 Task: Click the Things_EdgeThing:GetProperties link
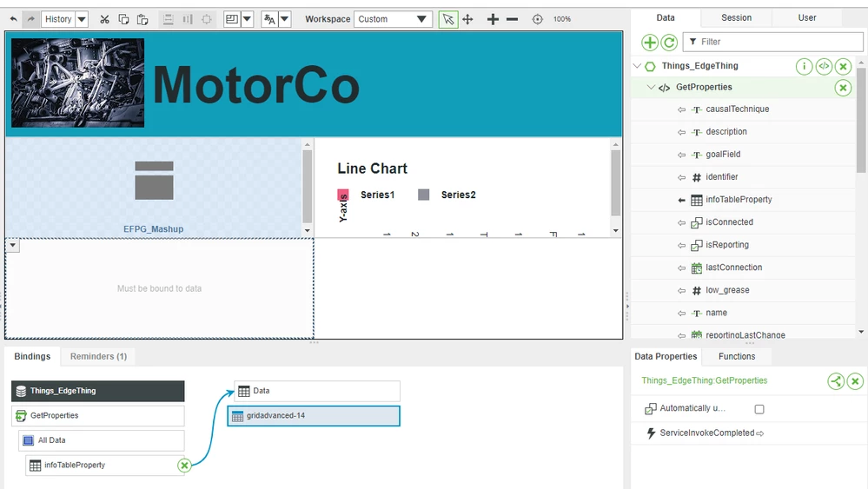704,380
